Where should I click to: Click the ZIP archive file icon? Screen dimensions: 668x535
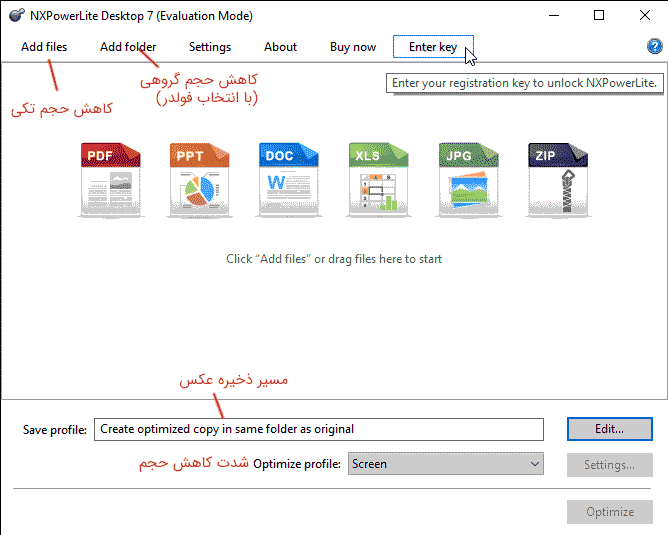pyautogui.click(x=558, y=180)
